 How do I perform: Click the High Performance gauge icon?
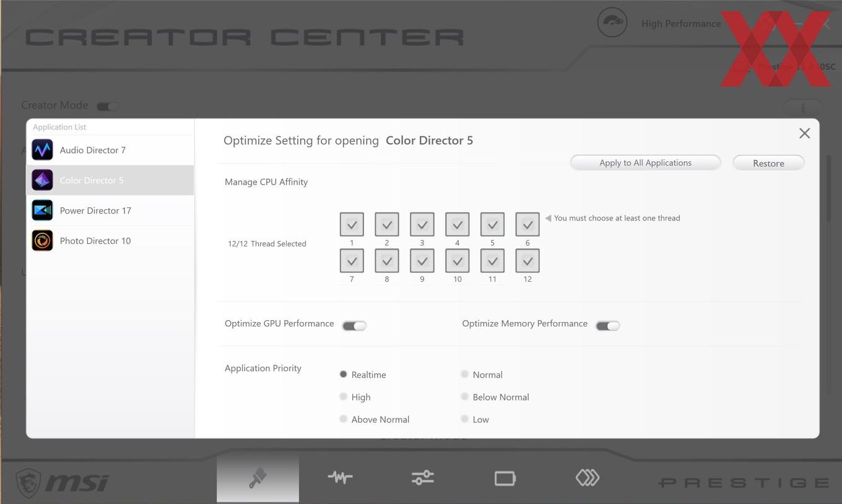612,22
